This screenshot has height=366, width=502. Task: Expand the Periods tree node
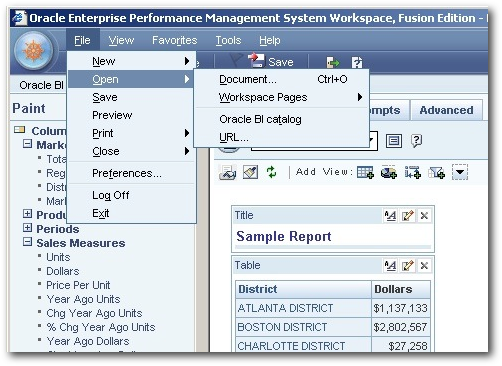pyautogui.click(x=28, y=228)
